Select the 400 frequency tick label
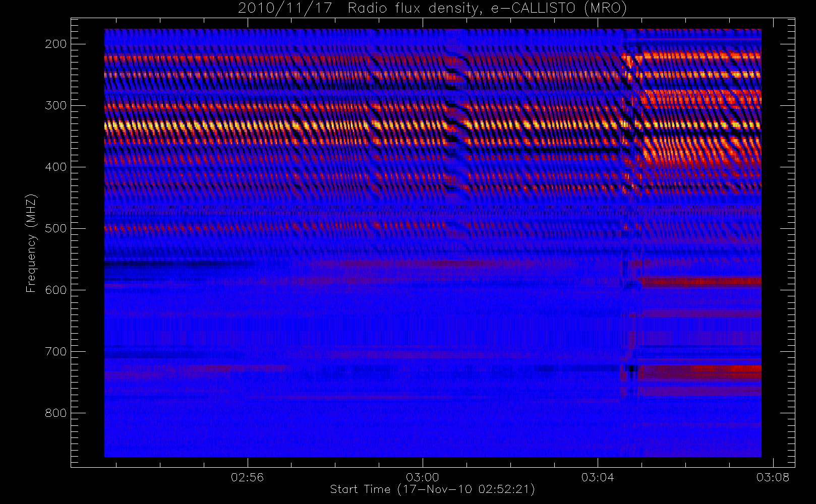 point(56,167)
